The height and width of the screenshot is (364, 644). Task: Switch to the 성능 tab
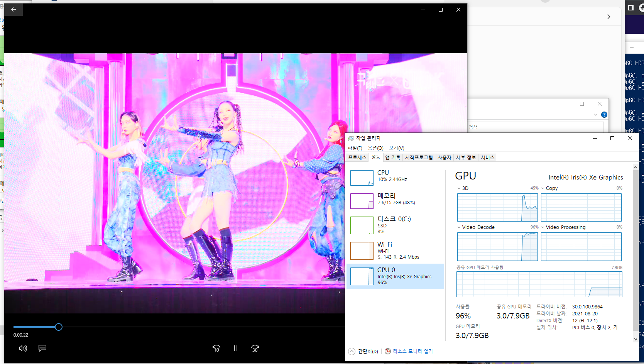[376, 157]
